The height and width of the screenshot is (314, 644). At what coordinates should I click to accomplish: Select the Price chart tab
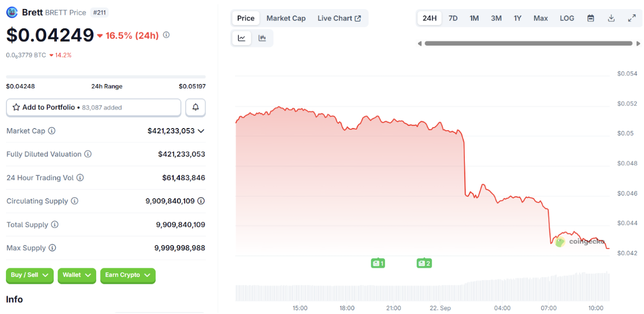pyautogui.click(x=246, y=18)
